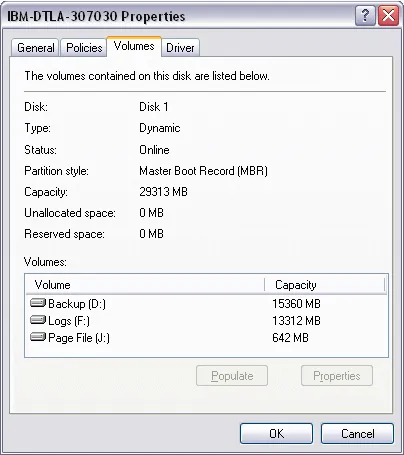Select the Backup (D:) volume row
This screenshot has height=455, width=404.
tap(206, 304)
